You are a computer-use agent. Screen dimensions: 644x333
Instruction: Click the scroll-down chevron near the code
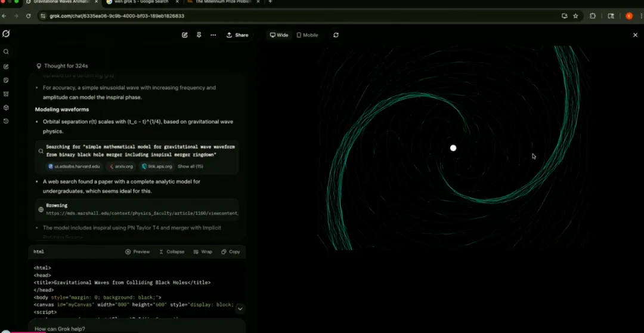(x=240, y=309)
